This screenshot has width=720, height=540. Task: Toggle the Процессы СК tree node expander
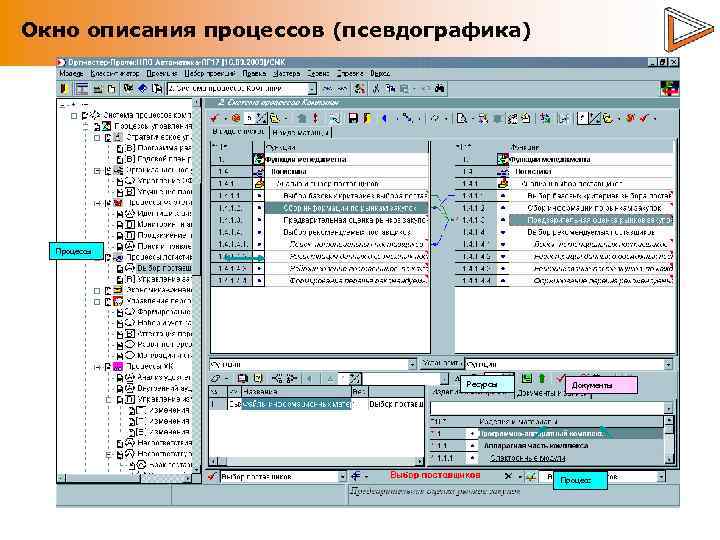[x=97, y=367]
